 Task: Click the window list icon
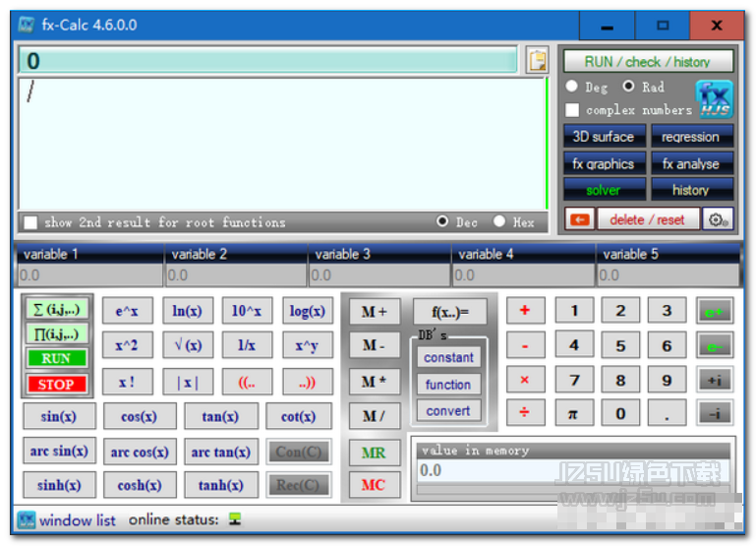[27, 520]
